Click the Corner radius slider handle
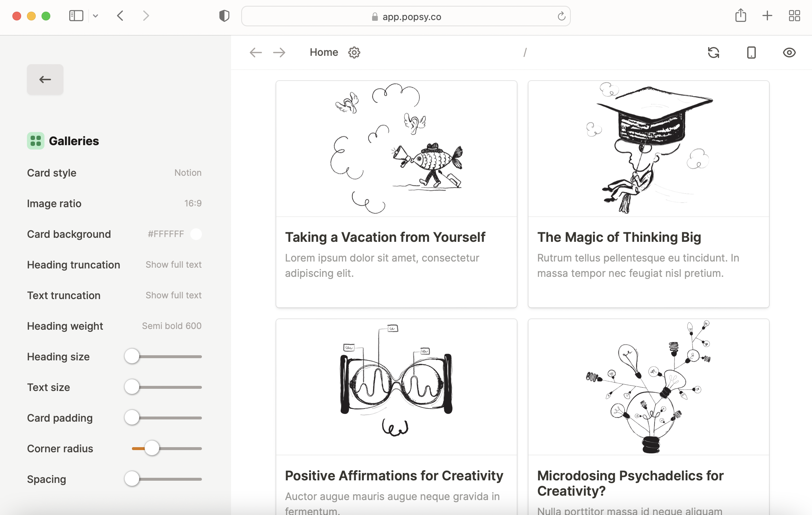Screen dimensions: 812x515 tap(152, 448)
